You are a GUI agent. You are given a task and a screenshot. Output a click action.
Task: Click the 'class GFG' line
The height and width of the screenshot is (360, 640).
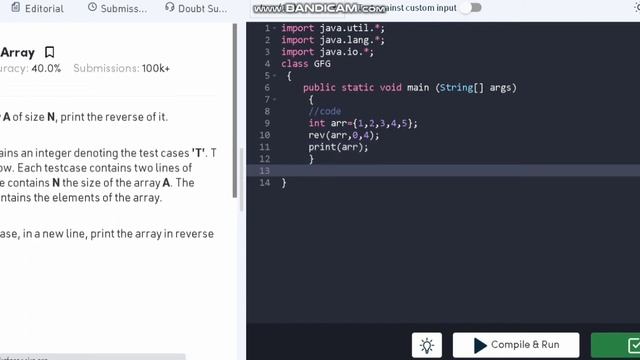306,64
